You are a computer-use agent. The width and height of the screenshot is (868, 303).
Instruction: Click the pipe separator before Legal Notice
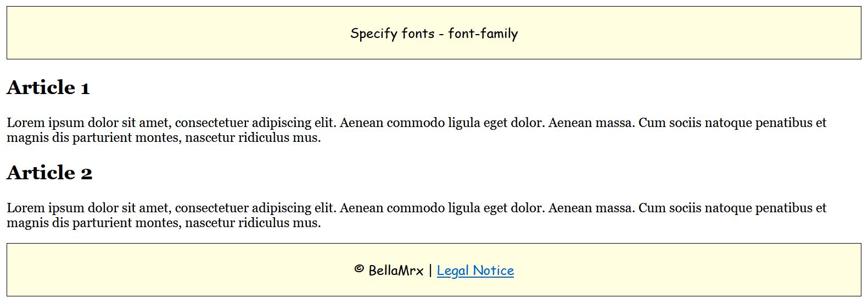click(x=430, y=271)
